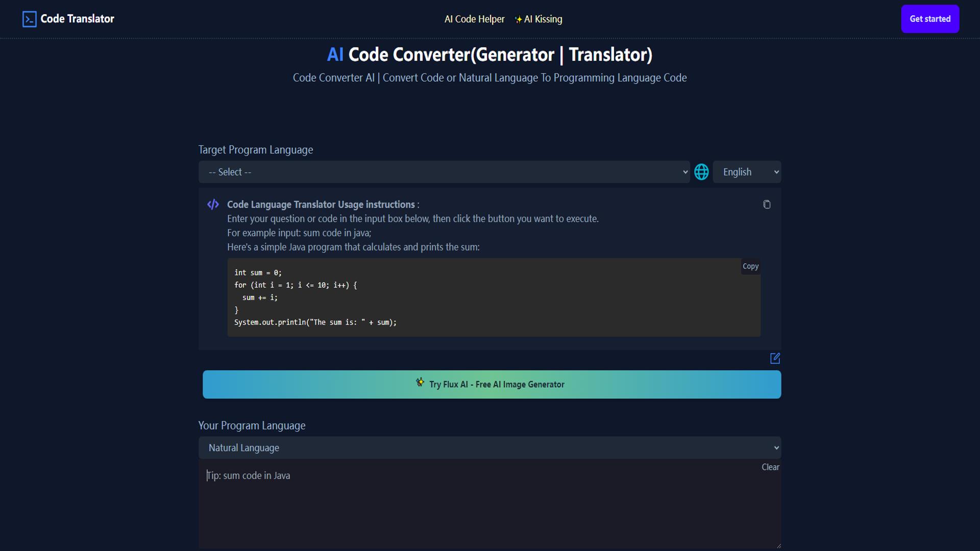
Task: Click the copy icon on usage instructions
Action: (x=767, y=204)
